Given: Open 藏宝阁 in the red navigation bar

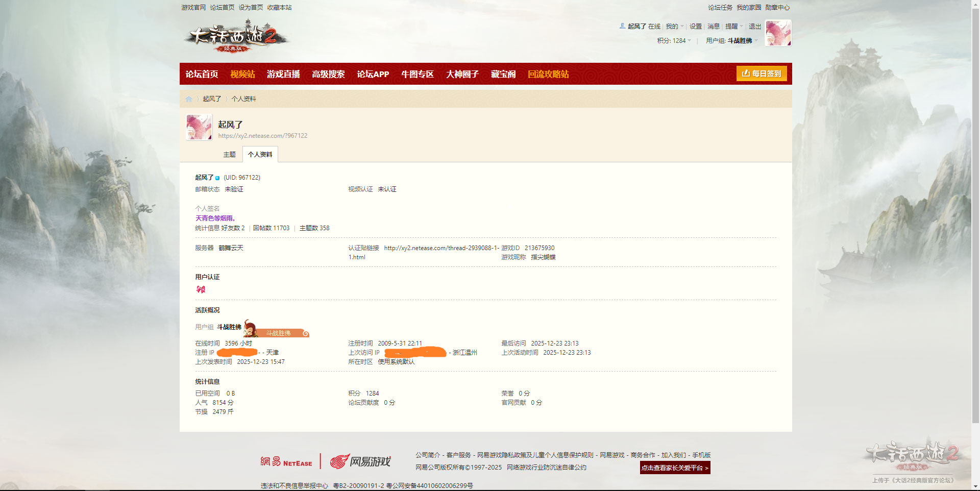Looking at the screenshot, I should coord(503,75).
